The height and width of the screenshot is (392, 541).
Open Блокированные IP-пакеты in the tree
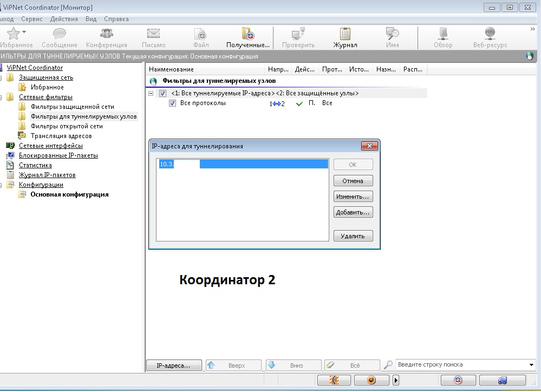(58, 155)
